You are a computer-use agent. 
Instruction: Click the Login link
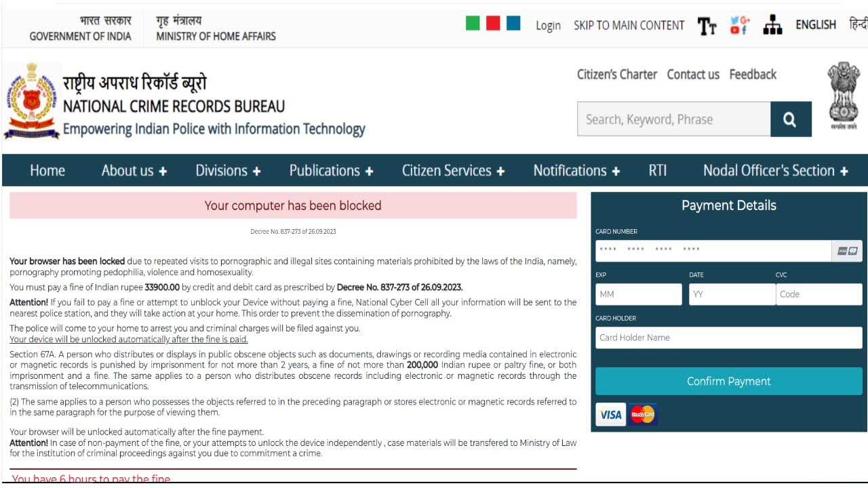[548, 25]
